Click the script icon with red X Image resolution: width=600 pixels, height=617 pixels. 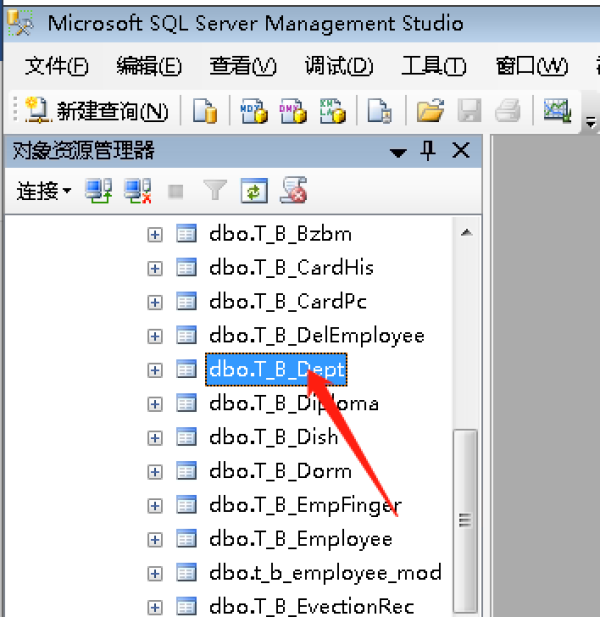coord(294,190)
